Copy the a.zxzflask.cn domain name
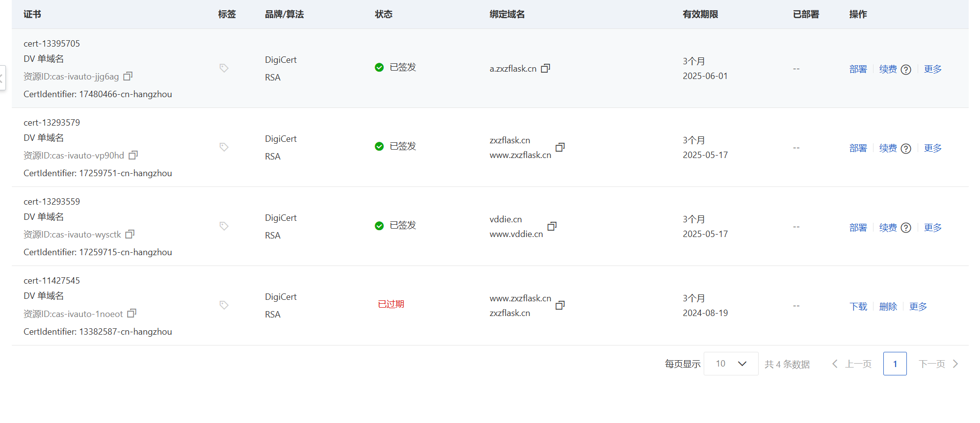This screenshot has height=423, width=980. click(545, 68)
